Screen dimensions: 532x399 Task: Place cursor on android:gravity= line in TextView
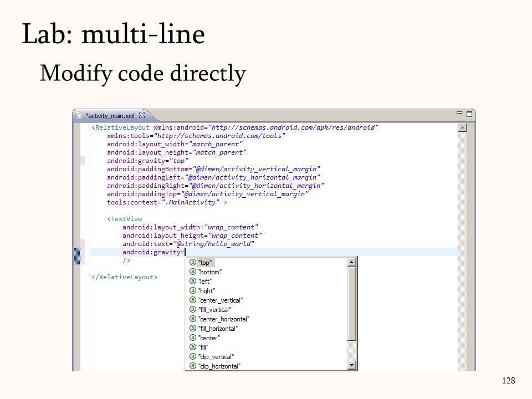pos(154,252)
